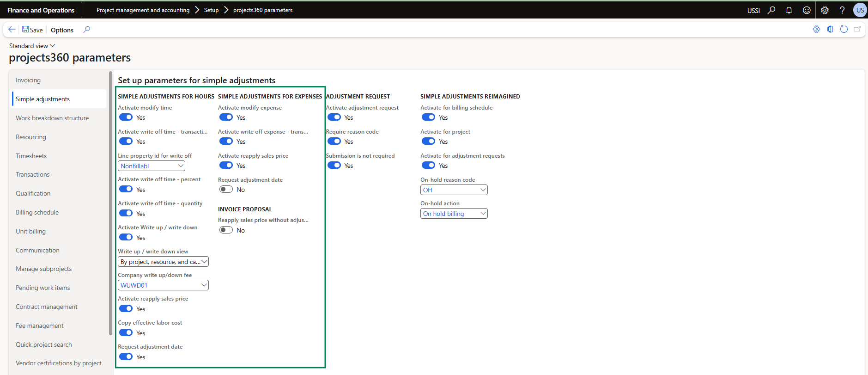Image resolution: width=868 pixels, height=375 pixels.
Task: Open the settings gear icon
Action: (x=825, y=10)
